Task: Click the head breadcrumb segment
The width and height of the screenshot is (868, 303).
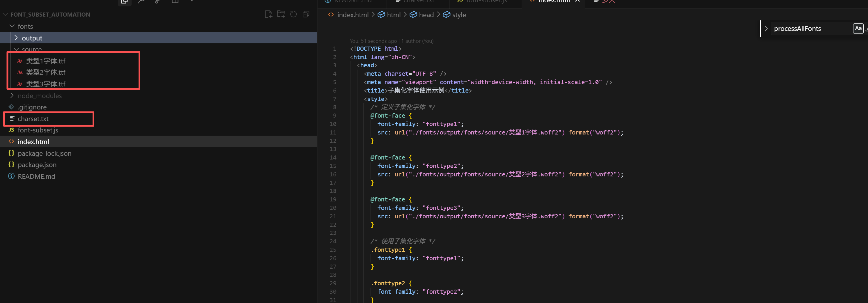Action: pyautogui.click(x=426, y=15)
